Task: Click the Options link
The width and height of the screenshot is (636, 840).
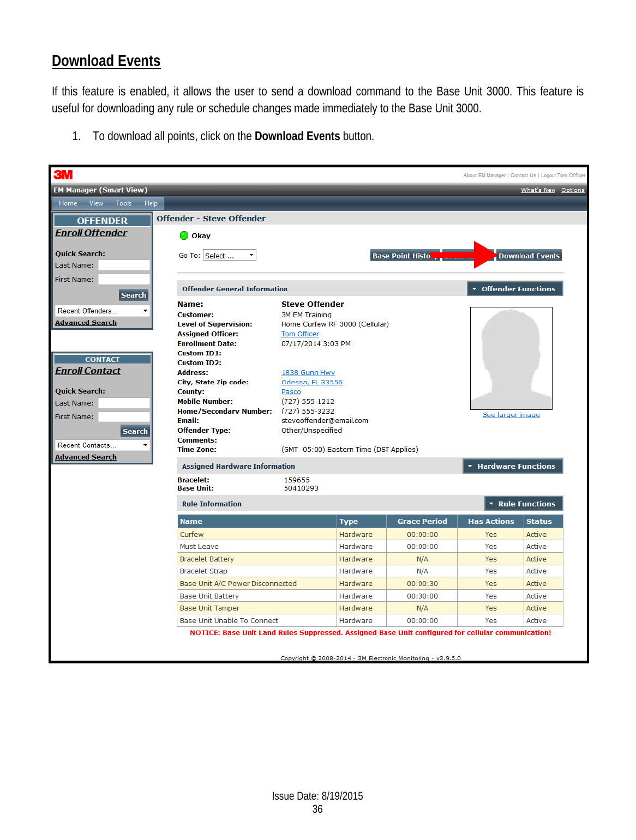Action: [x=573, y=190]
